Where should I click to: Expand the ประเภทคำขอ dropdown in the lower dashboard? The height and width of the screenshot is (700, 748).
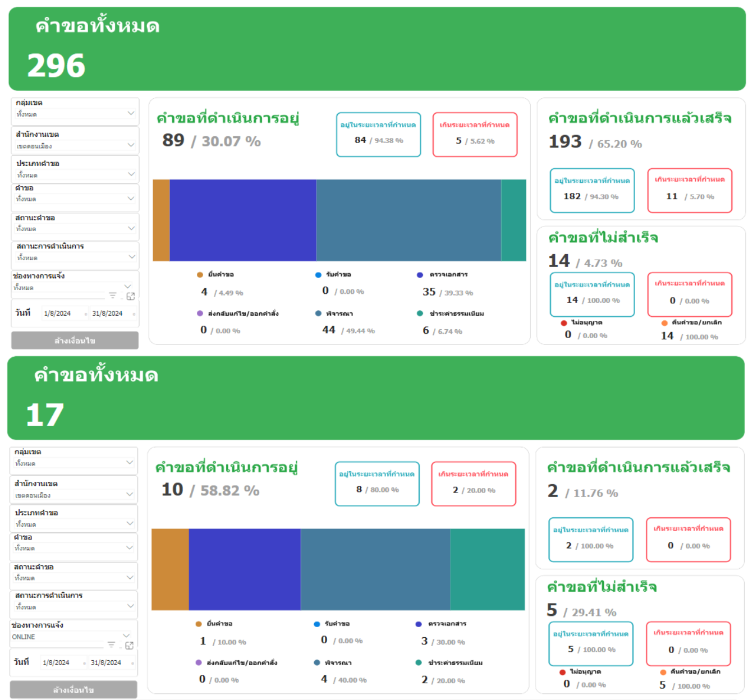[130, 524]
